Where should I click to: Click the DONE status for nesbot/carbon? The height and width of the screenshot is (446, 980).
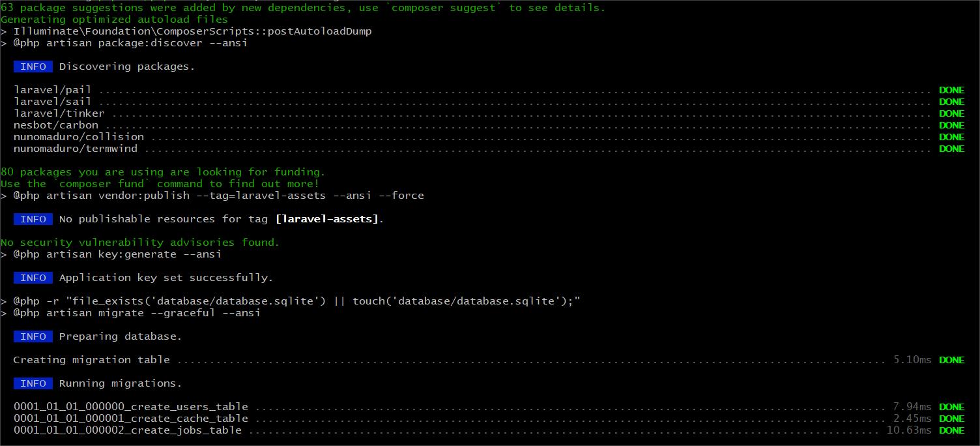pyautogui.click(x=951, y=125)
